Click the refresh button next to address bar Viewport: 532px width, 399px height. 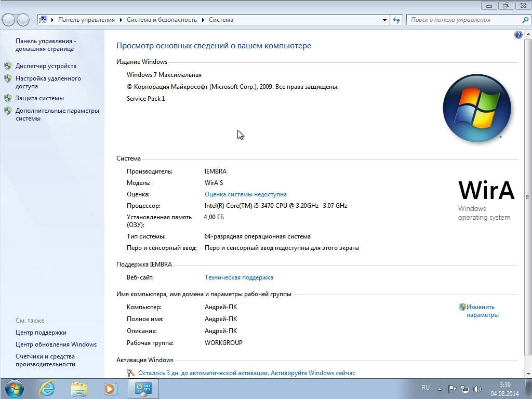(x=396, y=20)
